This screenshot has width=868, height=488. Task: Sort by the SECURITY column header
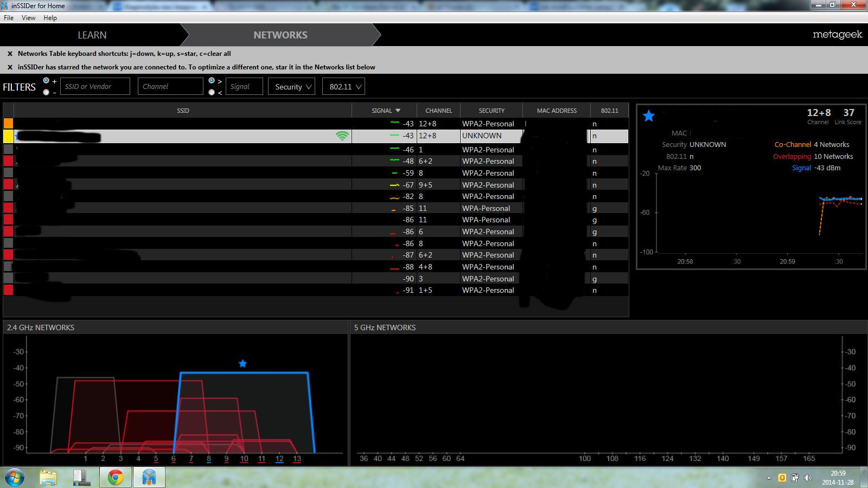pyautogui.click(x=492, y=111)
